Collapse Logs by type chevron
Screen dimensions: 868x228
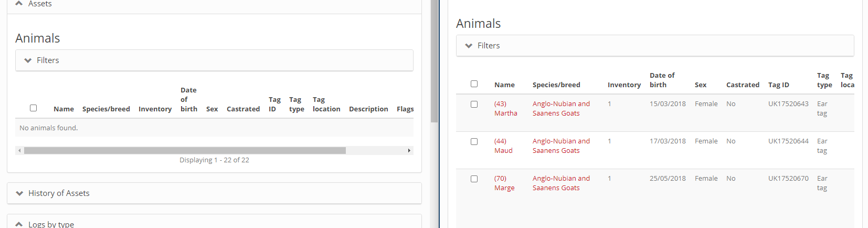click(19, 224)
